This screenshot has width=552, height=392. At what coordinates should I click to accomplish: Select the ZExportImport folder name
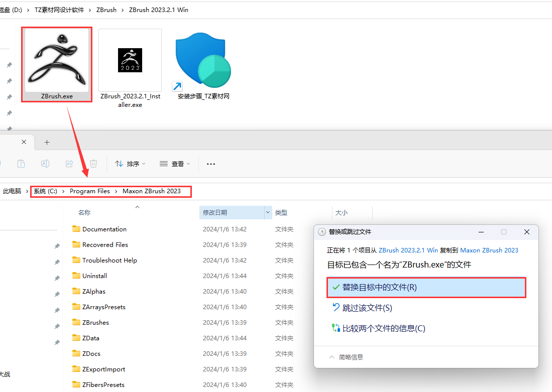tap(103, 369)
